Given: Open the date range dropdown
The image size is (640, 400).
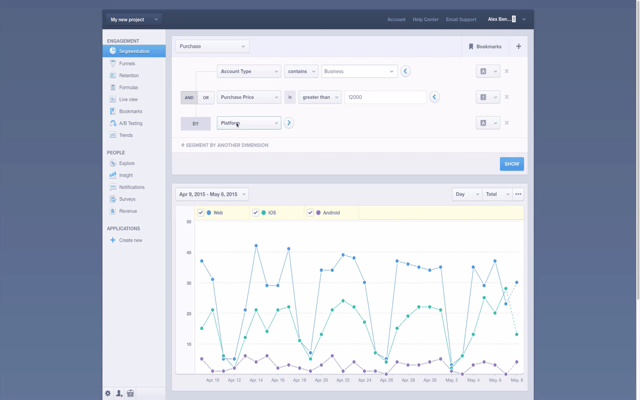Looking at the screenshot, I should point(212,194).
